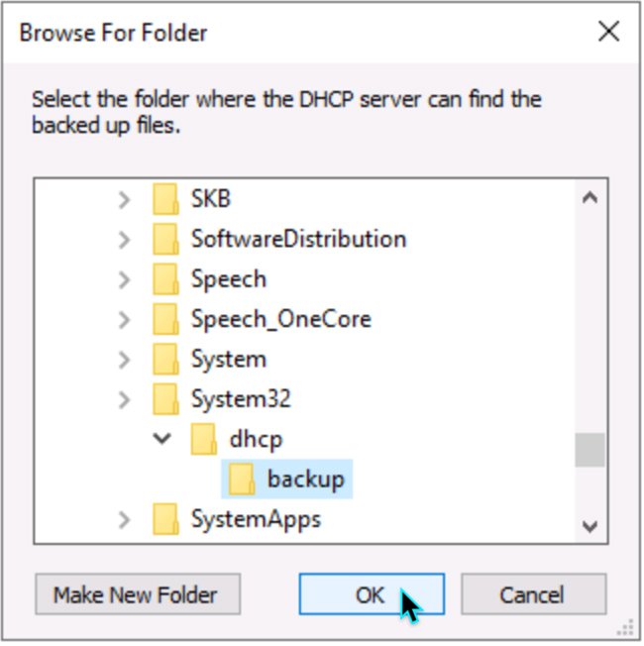644x646 pixels.
Task: Click the SKB folder icon
Action: pos(165,199)
